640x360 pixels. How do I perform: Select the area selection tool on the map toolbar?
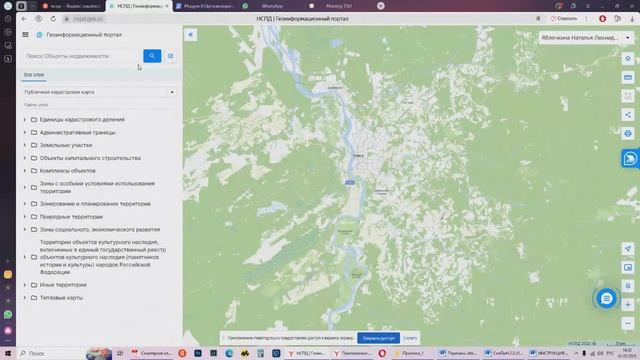[x=628, y=96]
